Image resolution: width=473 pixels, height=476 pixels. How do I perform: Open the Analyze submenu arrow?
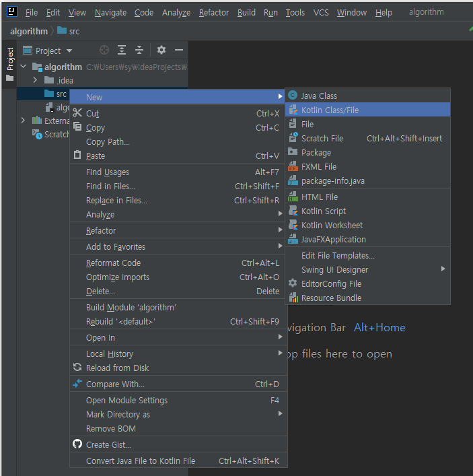(280, 214)
